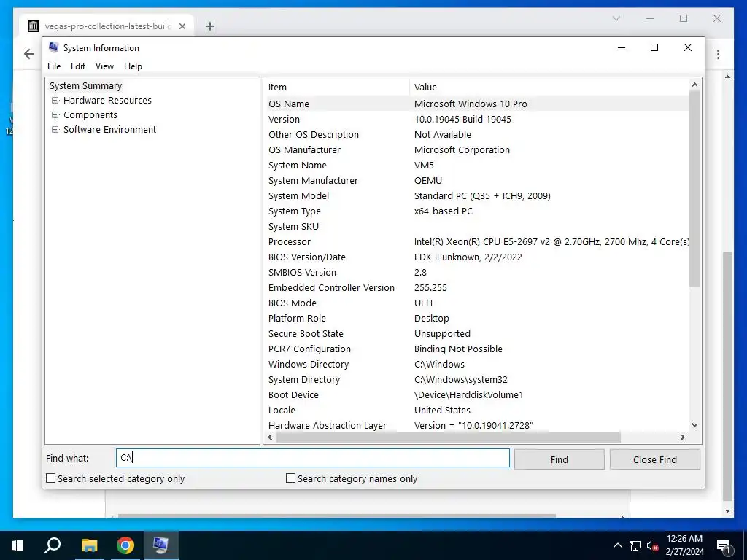Image resolution: width=747 pixels, height=560 pixels.
Task: Select Hardware Resources label
Action: 107,101
